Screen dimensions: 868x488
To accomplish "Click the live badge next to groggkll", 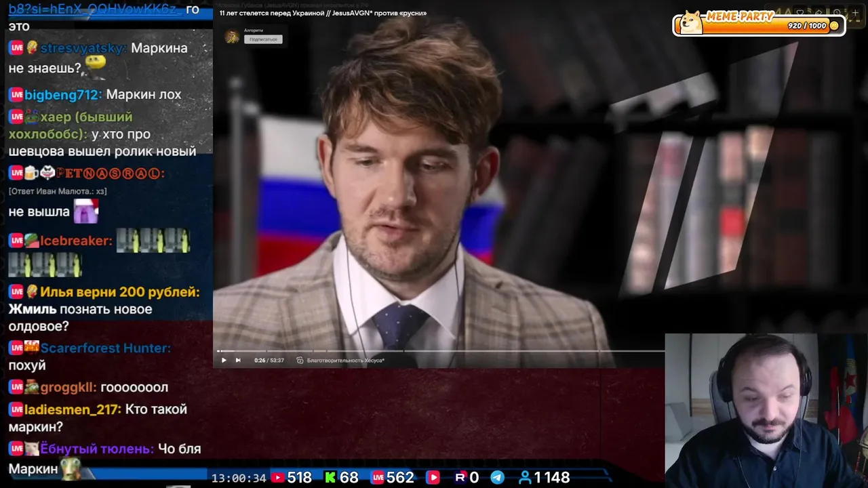I will point(16,387).
